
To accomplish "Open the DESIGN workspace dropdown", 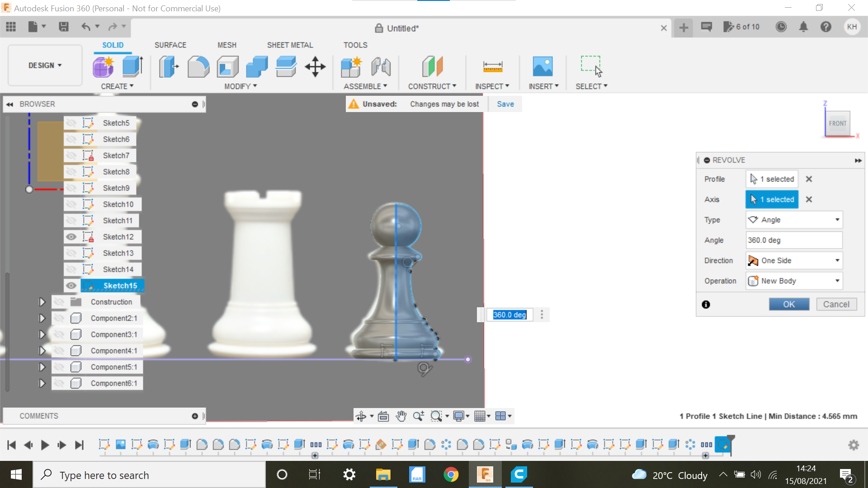I will point(44,65).
